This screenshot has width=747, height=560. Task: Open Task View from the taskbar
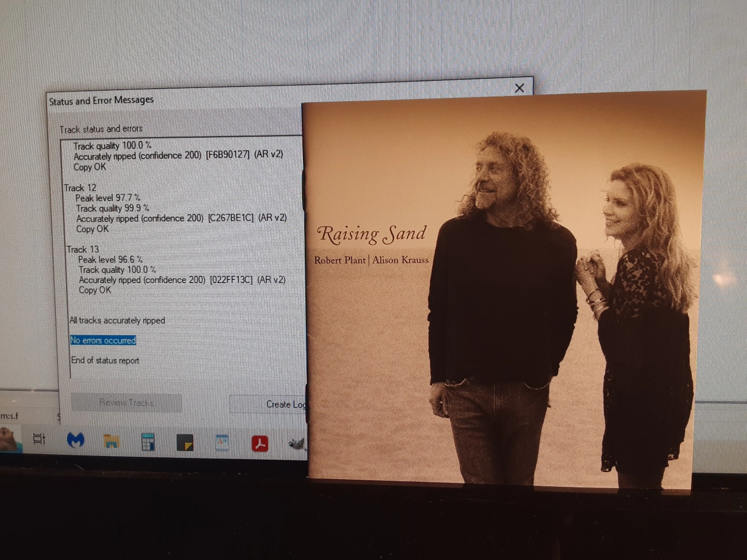tap(39, 439)
